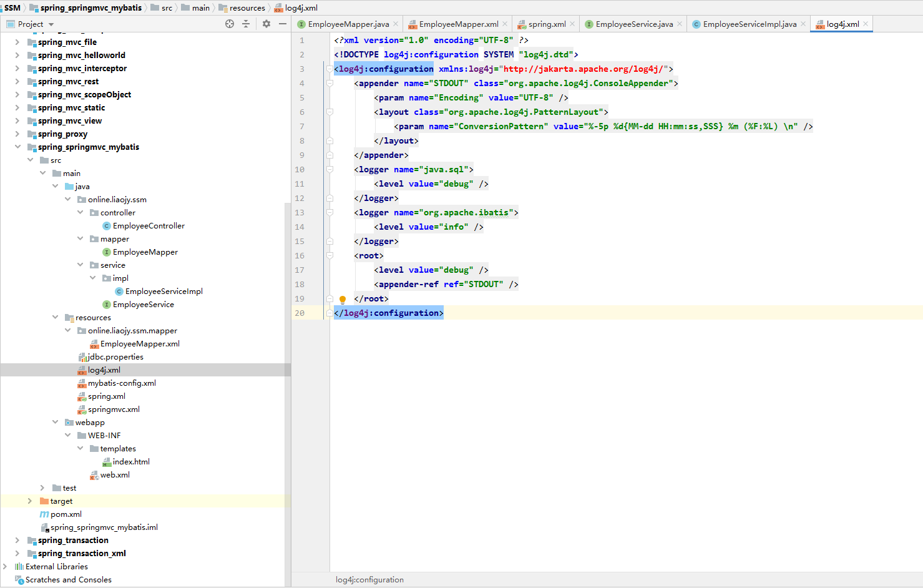923x588 pixels.
Task: Select springmvc.xml file
Action: [x=114, y=409]
